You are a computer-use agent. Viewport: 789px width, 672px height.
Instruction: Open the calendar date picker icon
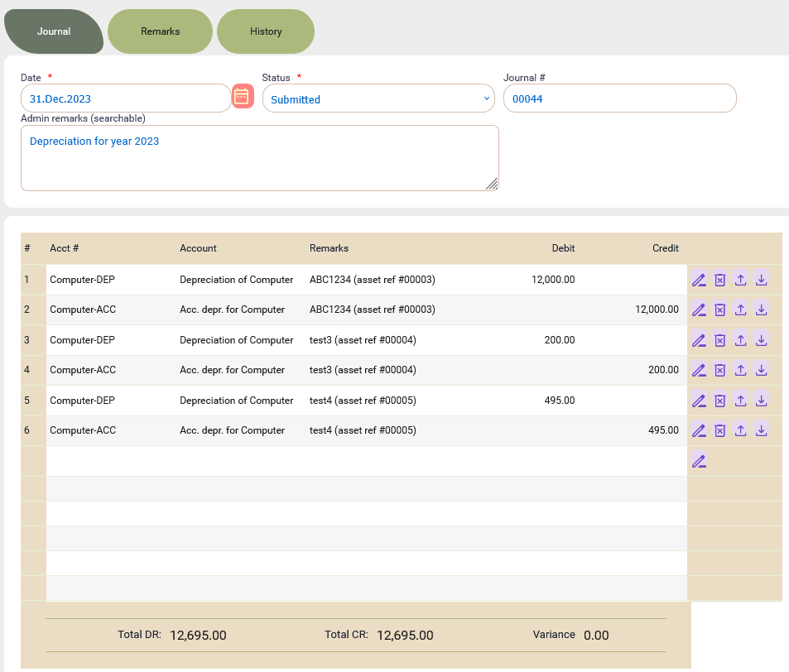point(242,97)
